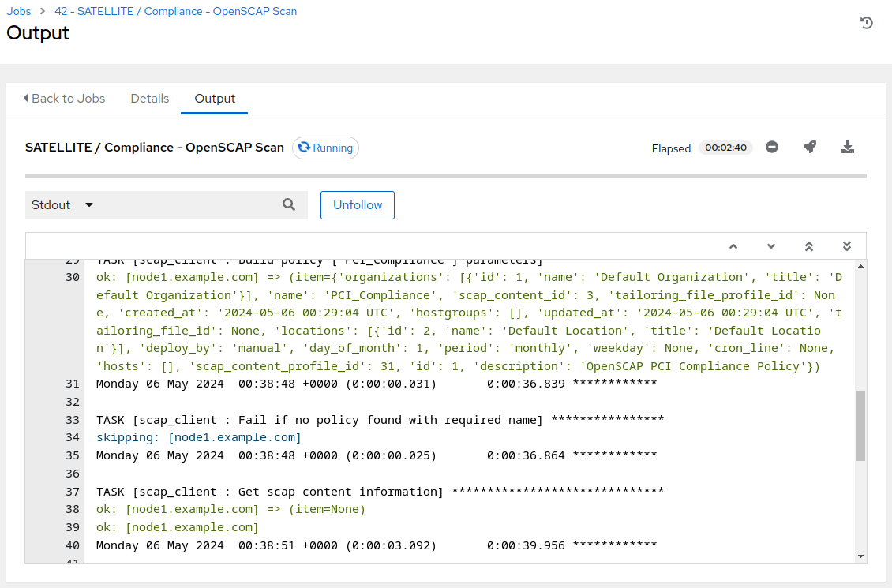Go to next output page arrow
The height and width of the screenshot is (588, 892).
tap(770, 246)
